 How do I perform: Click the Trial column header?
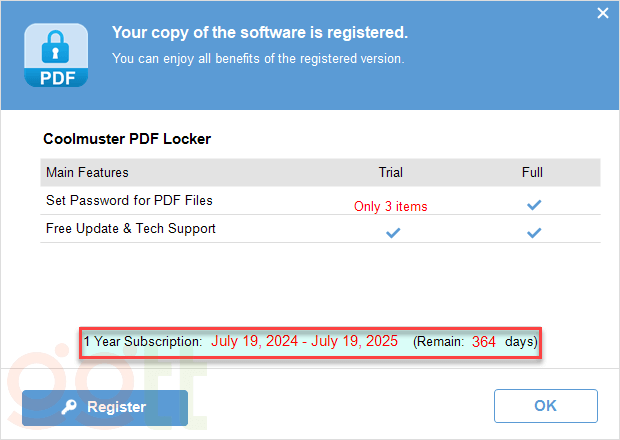pyautogui.click(x=391, y=172)
